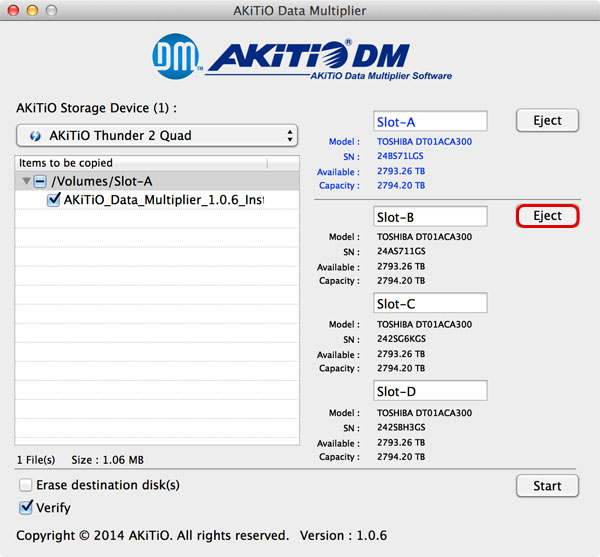This screenshot has width=600, height=557.
Task: Click the Slot-C name field
Action: 429,303
